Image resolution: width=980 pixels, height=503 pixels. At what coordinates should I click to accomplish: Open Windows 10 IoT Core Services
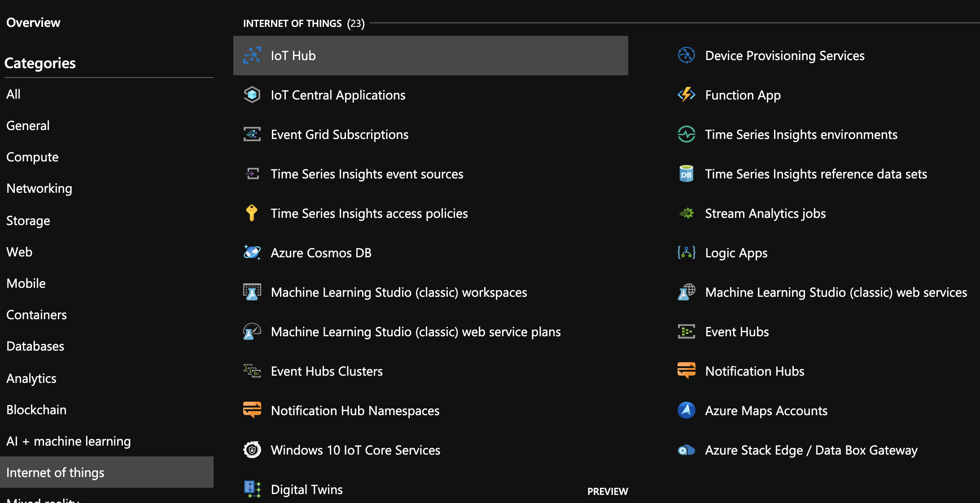(x=355, y=450)
